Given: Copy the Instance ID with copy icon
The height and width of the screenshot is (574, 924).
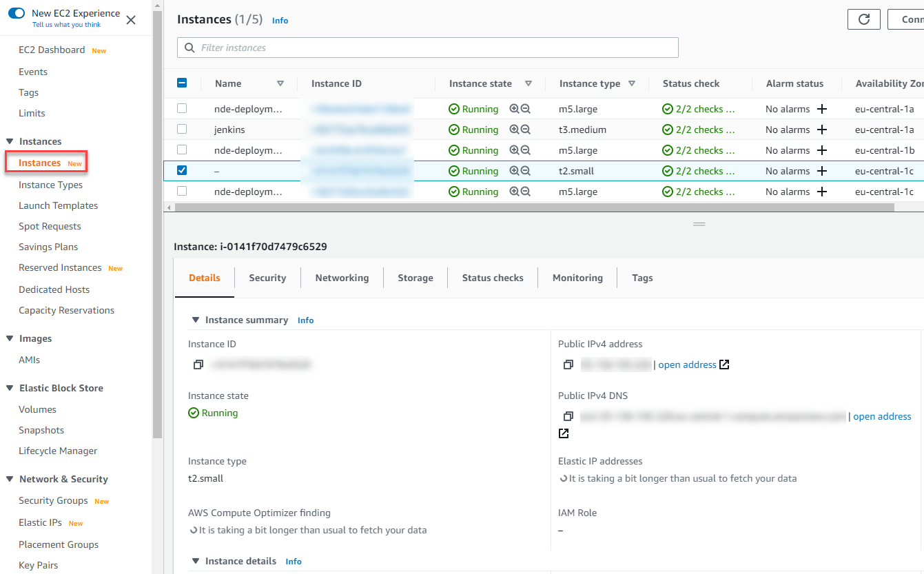Looking at the screenshot, I should tap(198, 365).
